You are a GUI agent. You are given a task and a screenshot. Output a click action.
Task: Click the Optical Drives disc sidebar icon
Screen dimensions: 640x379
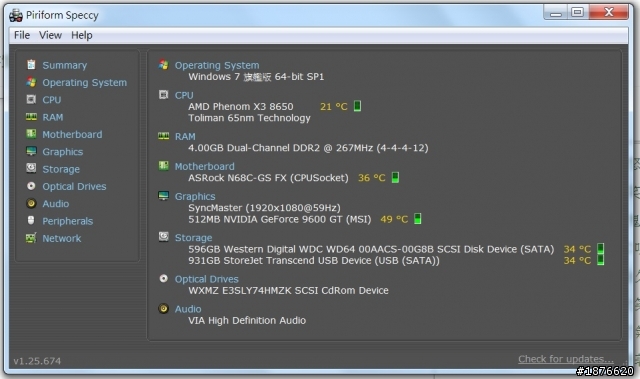(x=31, y=186)
